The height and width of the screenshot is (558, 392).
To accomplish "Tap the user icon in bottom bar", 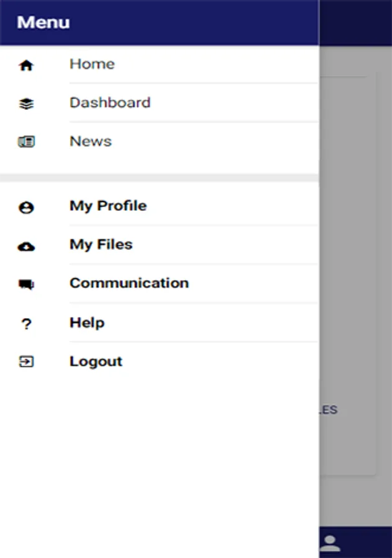I will tap(330, 543).
